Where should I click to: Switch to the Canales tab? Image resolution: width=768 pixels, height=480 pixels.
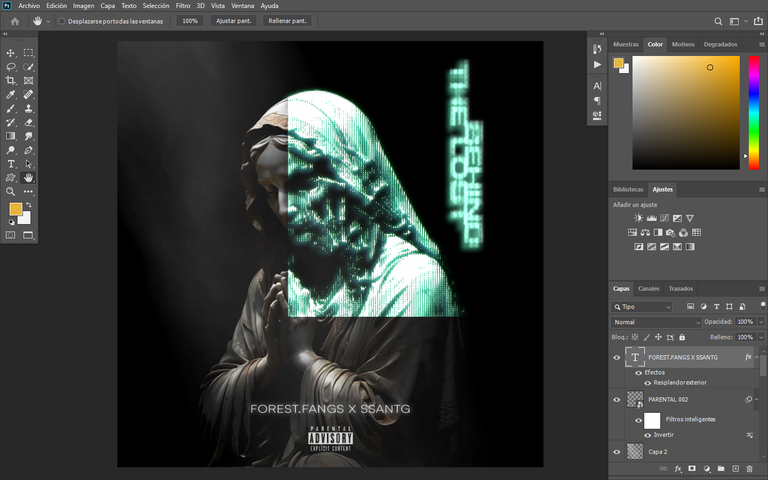point(648,289)
